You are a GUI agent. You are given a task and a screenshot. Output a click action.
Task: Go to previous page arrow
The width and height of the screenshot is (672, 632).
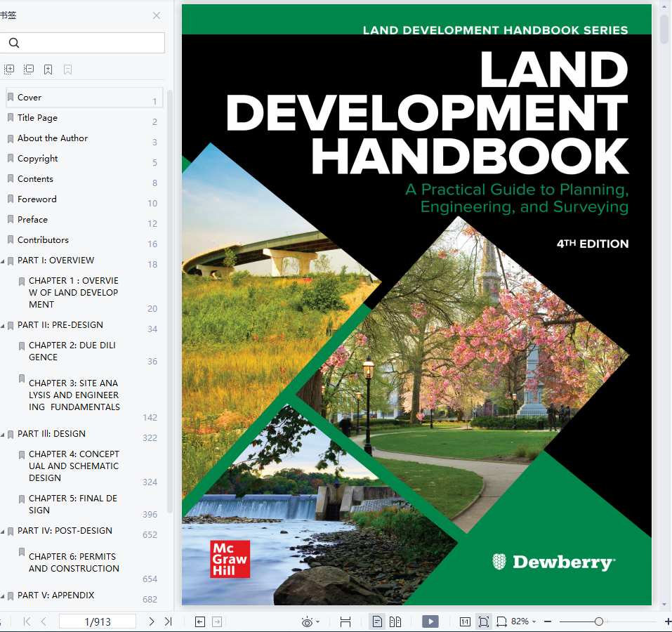point(44,621)
